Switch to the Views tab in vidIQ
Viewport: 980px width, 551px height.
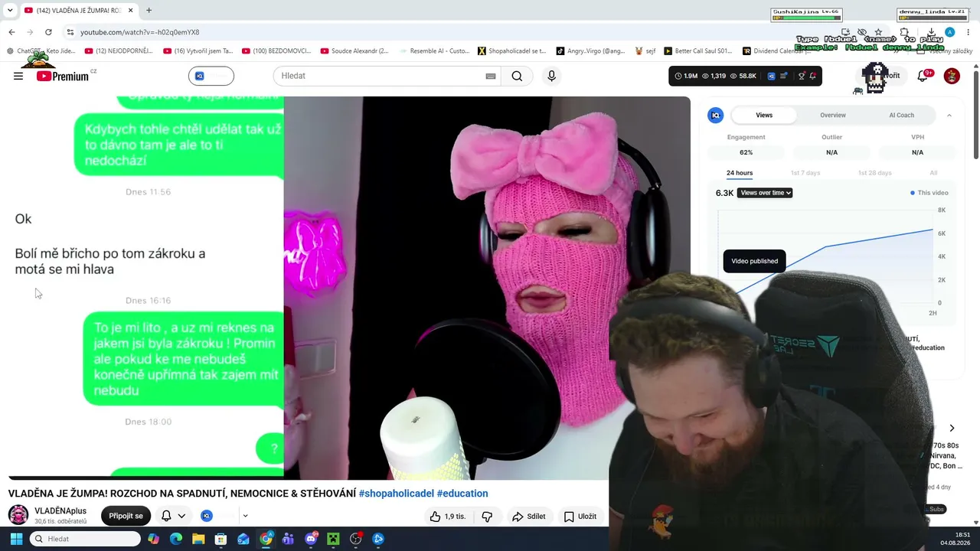coord(764,115)
